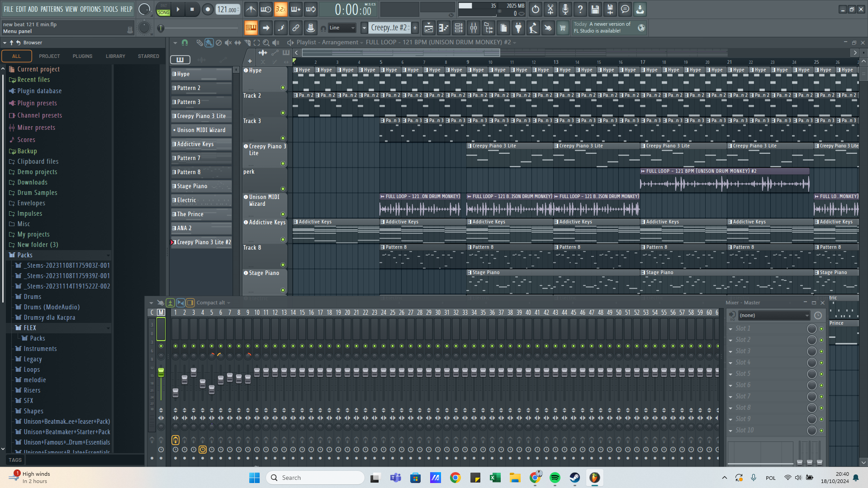
Task: Open the piano roll view icon
Action: point(444,28)
